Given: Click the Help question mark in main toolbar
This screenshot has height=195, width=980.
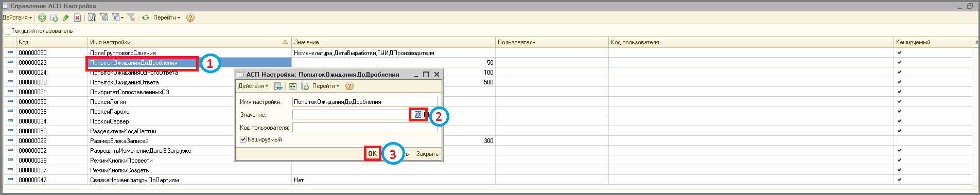Looking at the screenshot, I should 190,17.
